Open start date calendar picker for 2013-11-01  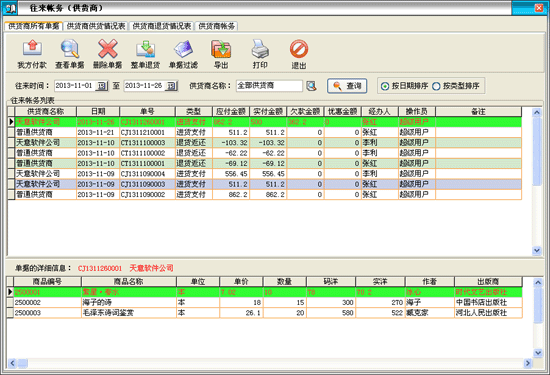101,86
